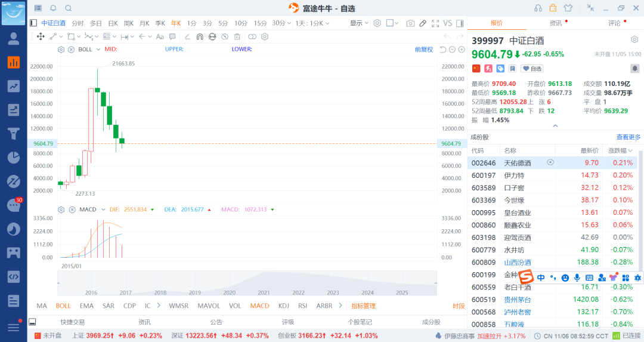Viewport: 644px width, 342px height.
Task: Click 查看更多 link for constituents
Action: 628,137
